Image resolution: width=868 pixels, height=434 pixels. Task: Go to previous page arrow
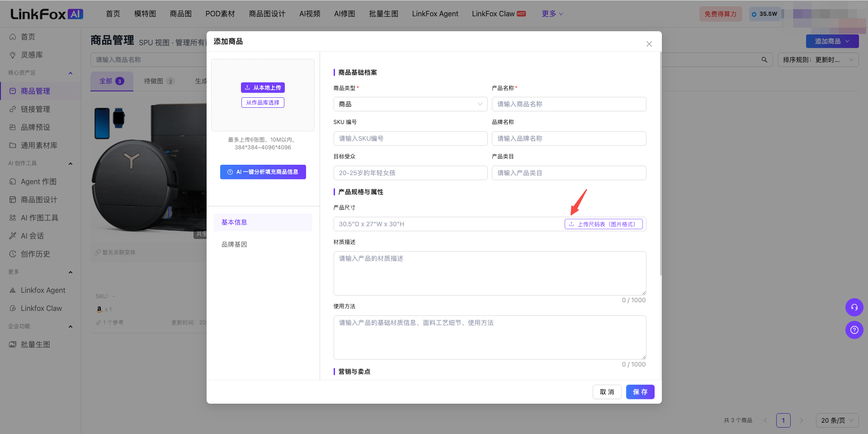[765, 420]
